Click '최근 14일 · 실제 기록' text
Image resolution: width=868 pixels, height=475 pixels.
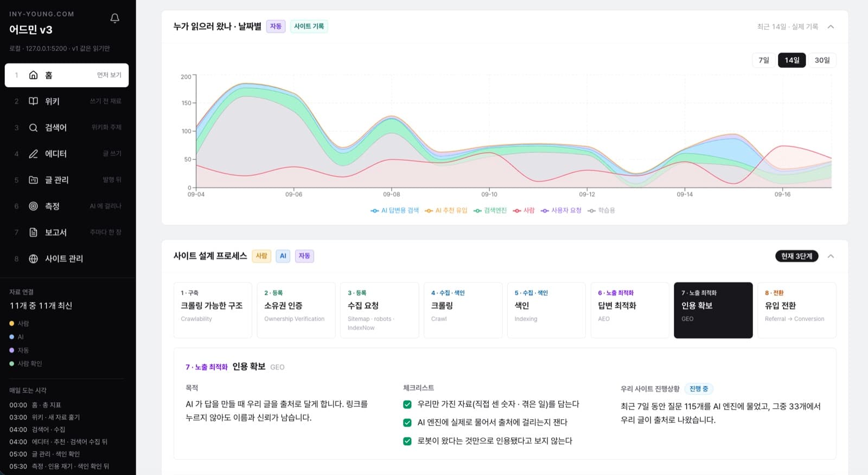click(787, 27)
